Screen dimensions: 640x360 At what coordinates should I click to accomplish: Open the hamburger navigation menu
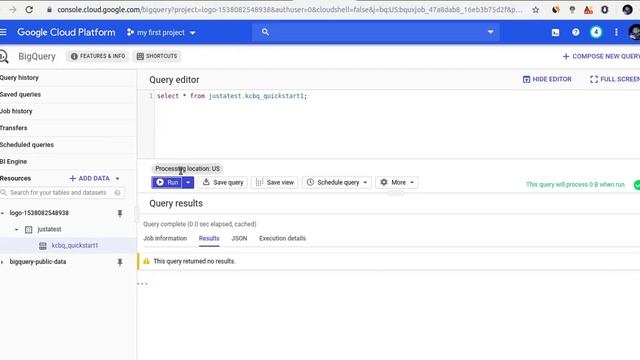(x=3, y=32)
